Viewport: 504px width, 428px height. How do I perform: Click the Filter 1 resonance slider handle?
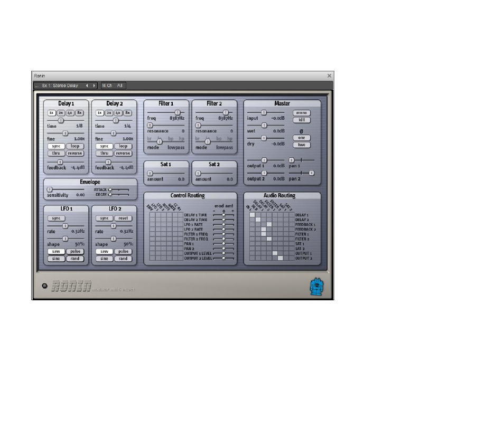[150, 125]
